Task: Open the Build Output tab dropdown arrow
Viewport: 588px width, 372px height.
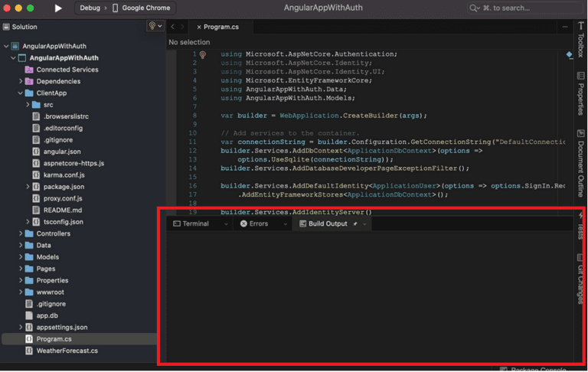Action: [364, 224]
